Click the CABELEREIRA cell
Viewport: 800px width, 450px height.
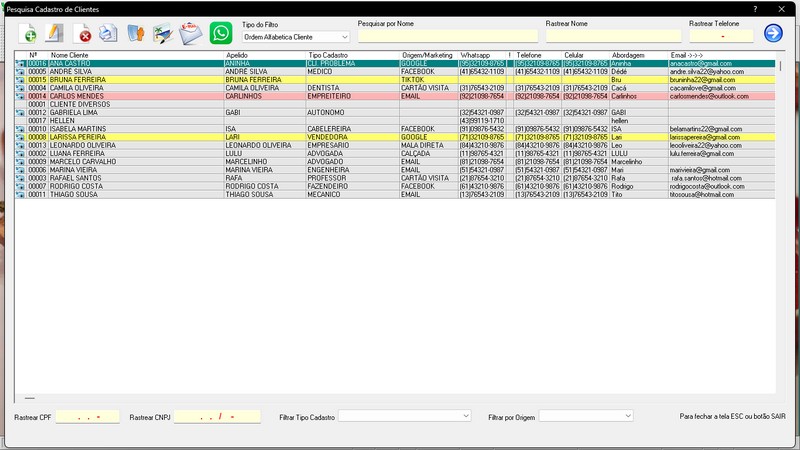pos(353,129)
